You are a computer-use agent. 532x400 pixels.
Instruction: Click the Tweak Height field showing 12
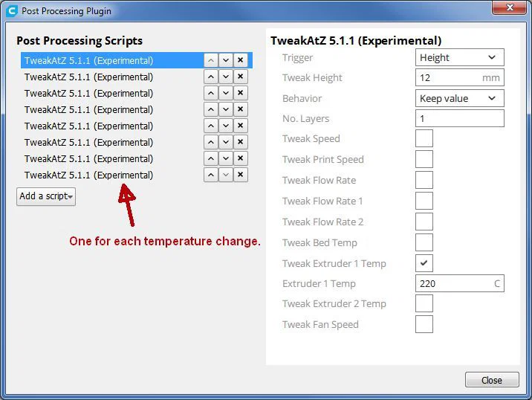(x=460, y=78)
